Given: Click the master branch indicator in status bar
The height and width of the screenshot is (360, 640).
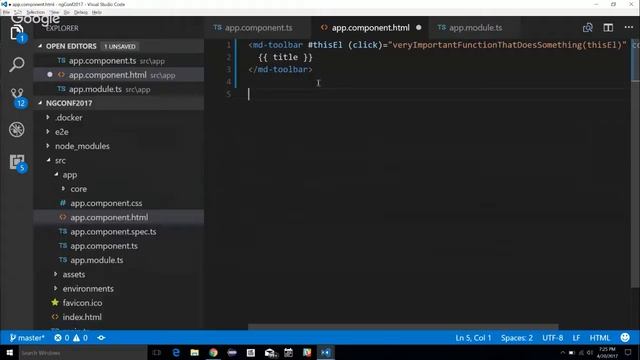Looking at the screenshot, I should pos(27,338).
